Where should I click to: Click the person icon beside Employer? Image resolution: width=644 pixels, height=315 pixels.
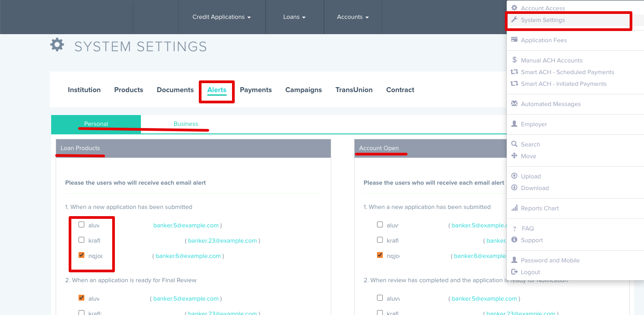pos(514,124)
